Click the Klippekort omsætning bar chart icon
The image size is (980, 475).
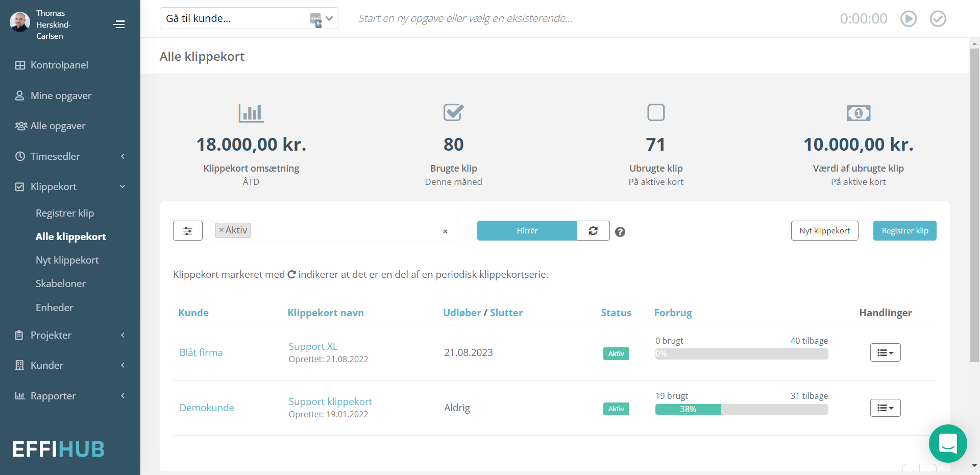[x=251, y=113]
